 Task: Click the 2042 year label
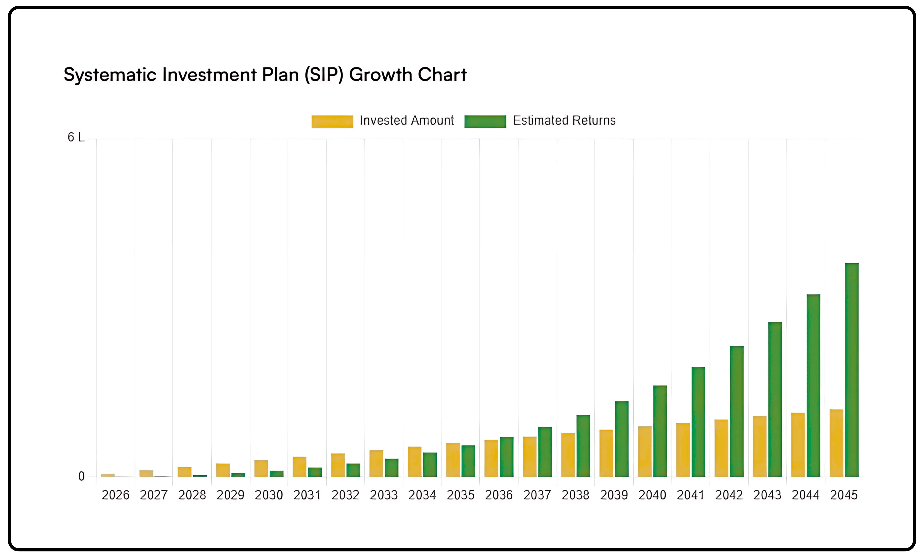point(729,495)
